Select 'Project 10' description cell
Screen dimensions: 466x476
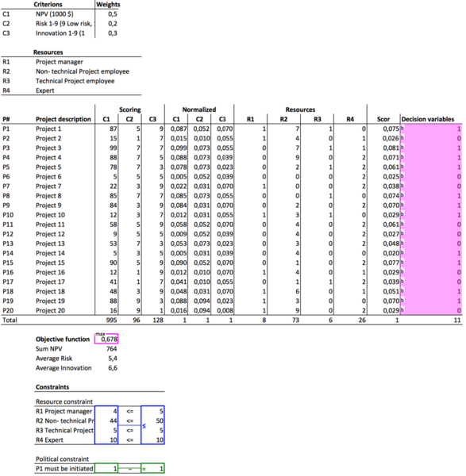tap(51, 215)
